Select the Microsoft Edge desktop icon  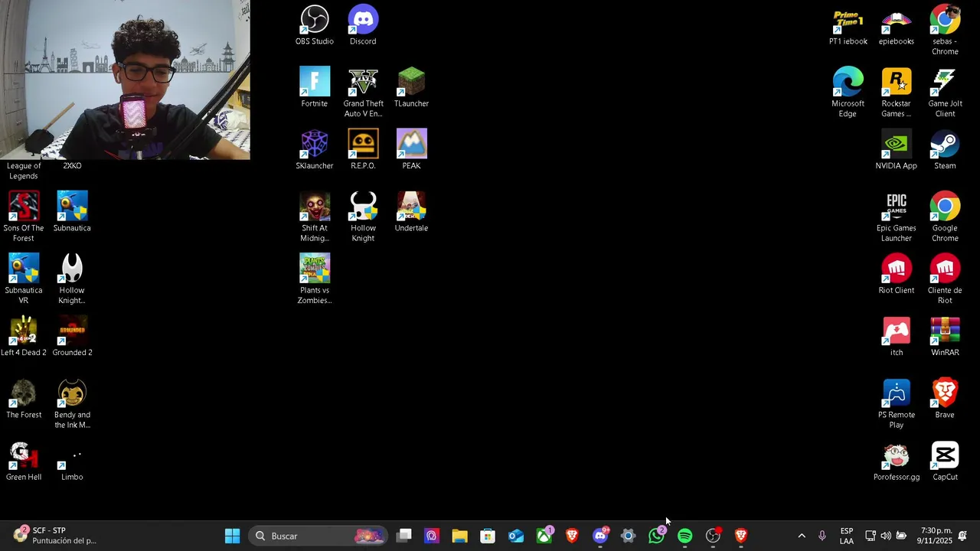point(848,93)
